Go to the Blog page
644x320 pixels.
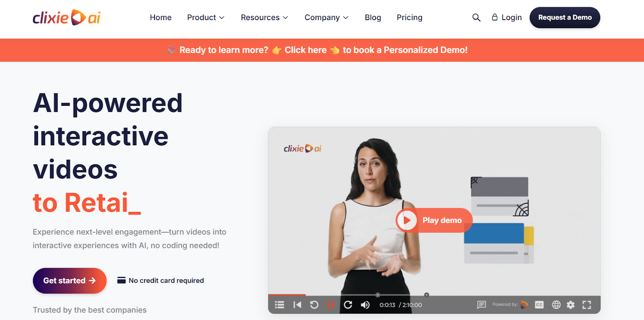pos(373,17)
